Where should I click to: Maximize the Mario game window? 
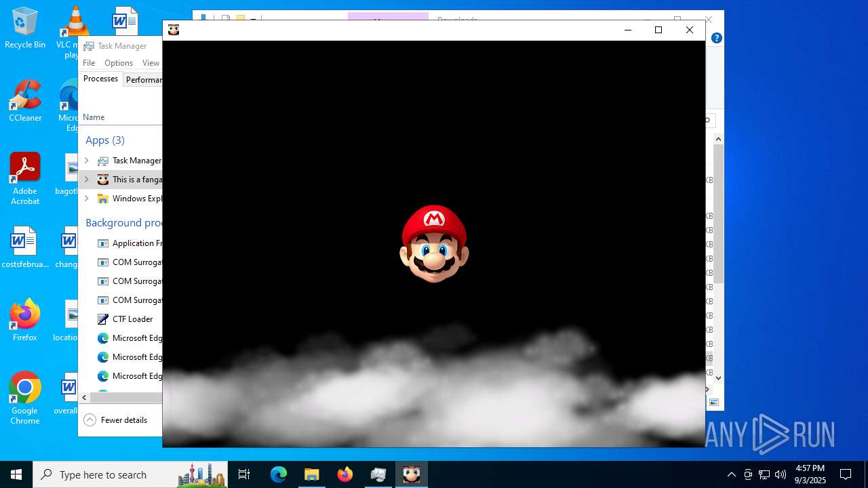[658, 30]
